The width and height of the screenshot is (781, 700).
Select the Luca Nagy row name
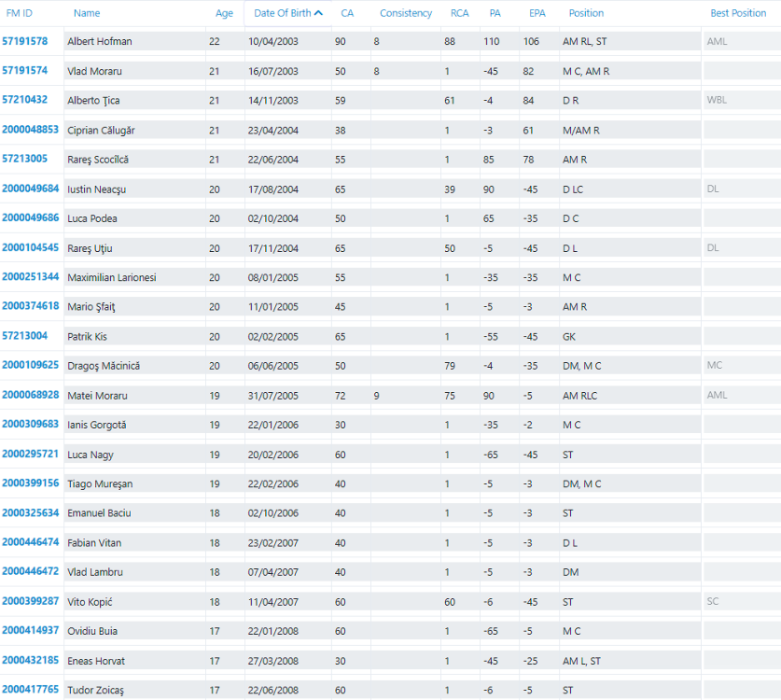[91, 455]
